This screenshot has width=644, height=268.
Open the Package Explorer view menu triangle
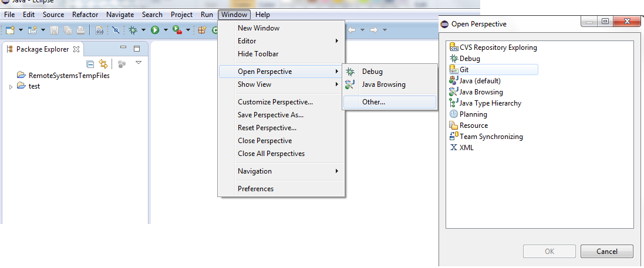(139, 63)
